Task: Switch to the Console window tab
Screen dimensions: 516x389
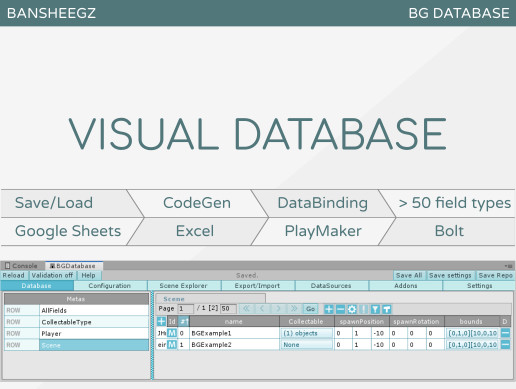Action: click(x=22, y=266)
